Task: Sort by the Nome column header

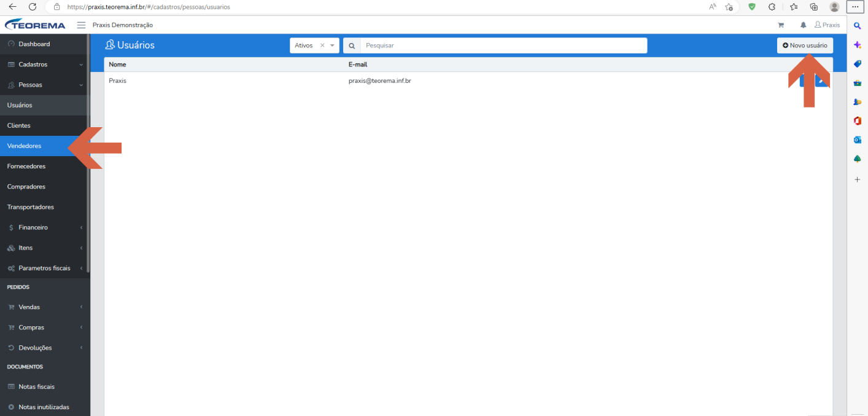Action: coord(117,65)
